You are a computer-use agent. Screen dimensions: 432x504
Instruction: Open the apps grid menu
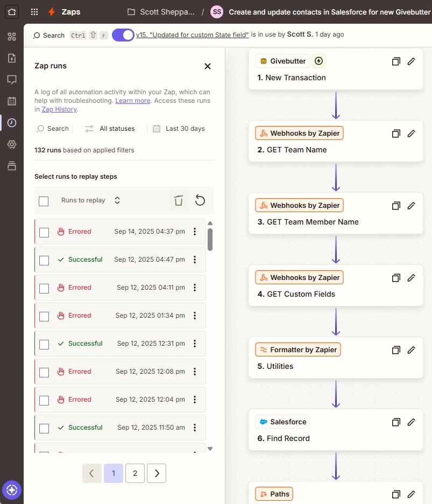pos(34,12)
